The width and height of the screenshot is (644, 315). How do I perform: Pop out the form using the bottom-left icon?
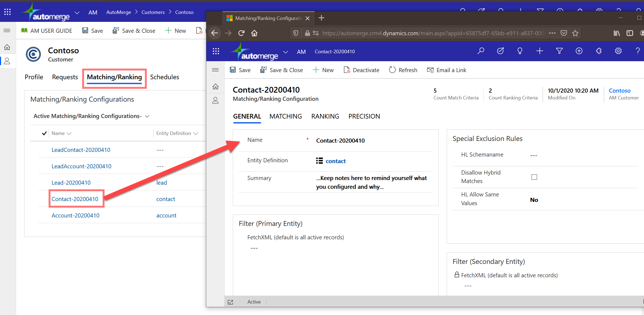pyautogui.click(x=230, y=302)
